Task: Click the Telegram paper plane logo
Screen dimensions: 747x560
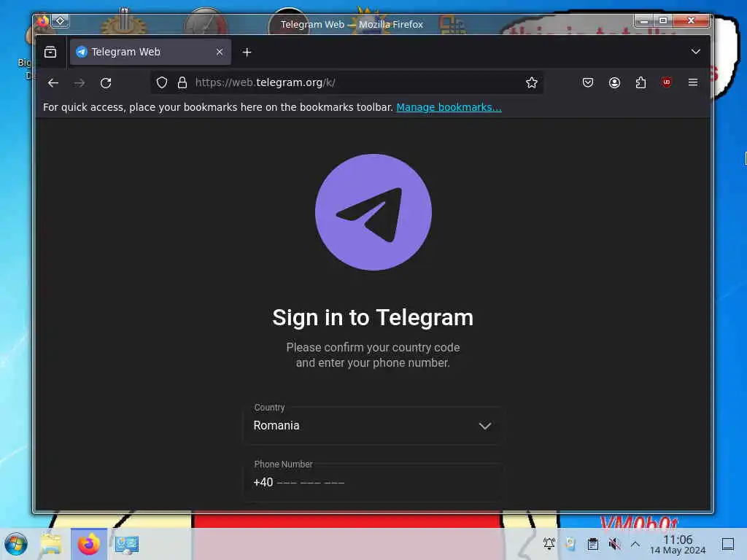Action: (x=373, y=212)
